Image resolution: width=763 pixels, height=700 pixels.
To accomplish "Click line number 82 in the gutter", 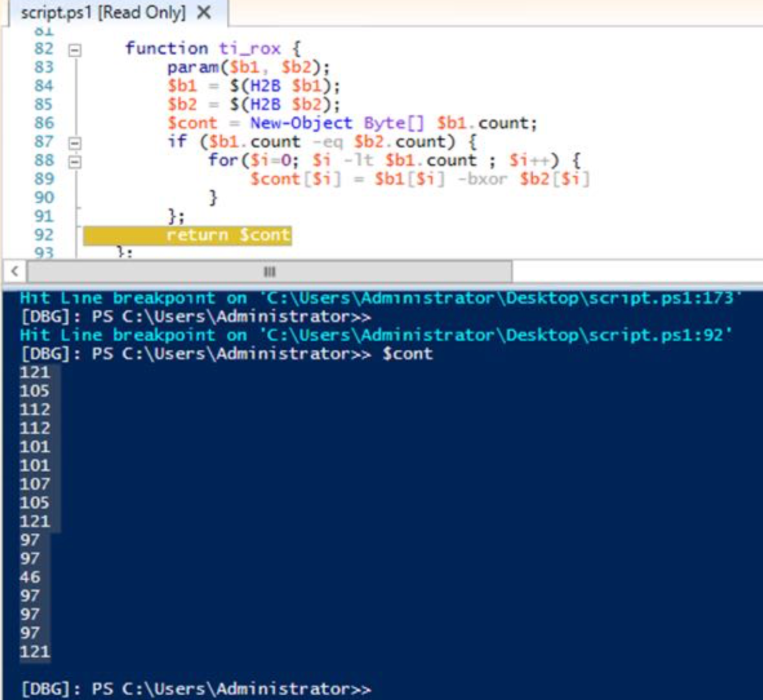I will (44, 48).
